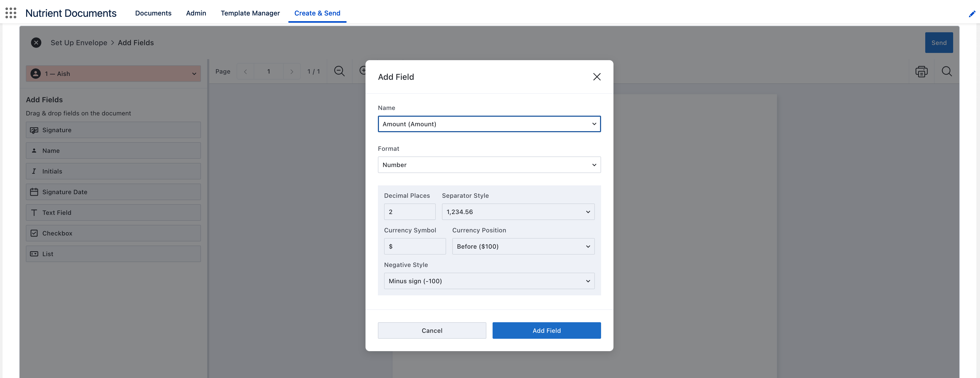Viewport: 980px width, 378px height.
Task: Click the List field icon
Action: pyautogui.click(x=34, y=254)
